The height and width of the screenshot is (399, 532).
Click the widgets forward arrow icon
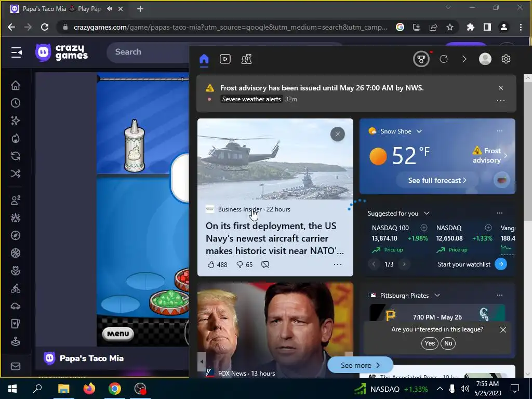click(x=464, y=59)
